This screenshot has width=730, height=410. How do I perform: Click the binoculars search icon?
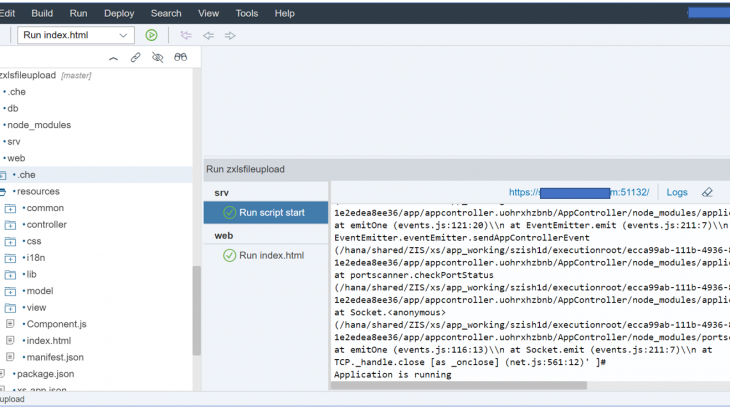(180, 57)
